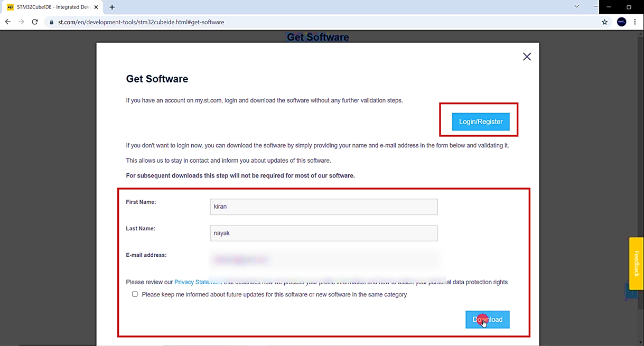Open a new tab with plus icon

coord(112,7)
